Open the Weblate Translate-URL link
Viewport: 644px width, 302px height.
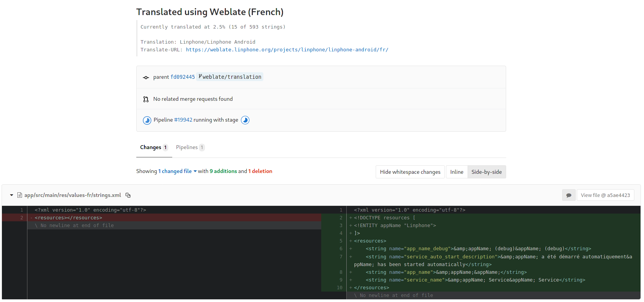[287, 50]
